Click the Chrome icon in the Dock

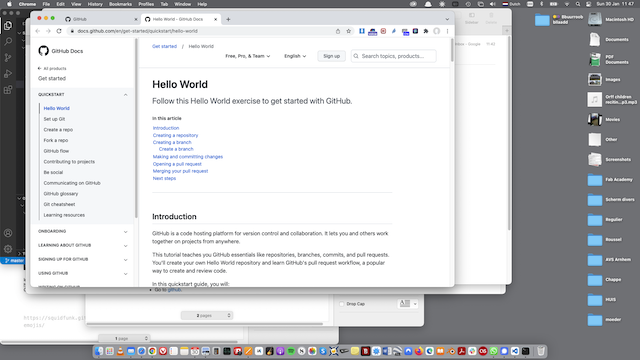tap(152, 351)
